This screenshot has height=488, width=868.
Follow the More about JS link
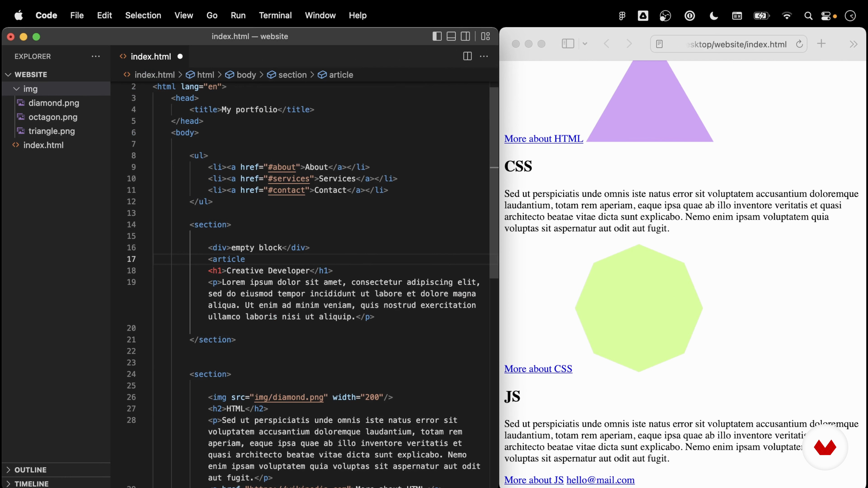pos(534,480)
